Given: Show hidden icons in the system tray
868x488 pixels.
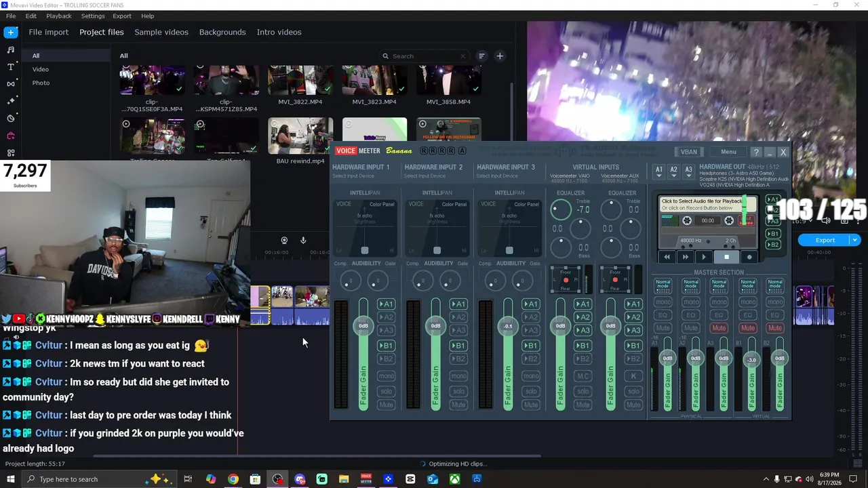Looking at the screenshot, I should (x=766, y=479).
